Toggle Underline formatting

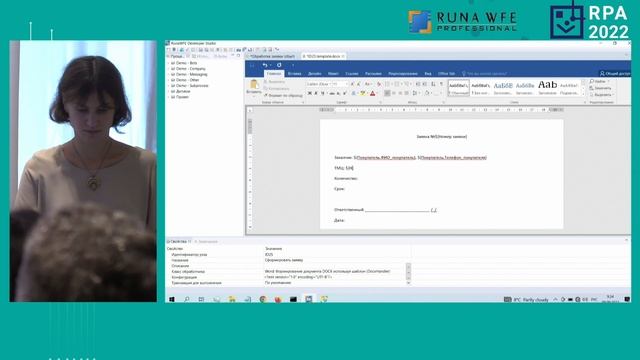click(x=322, y=93)
